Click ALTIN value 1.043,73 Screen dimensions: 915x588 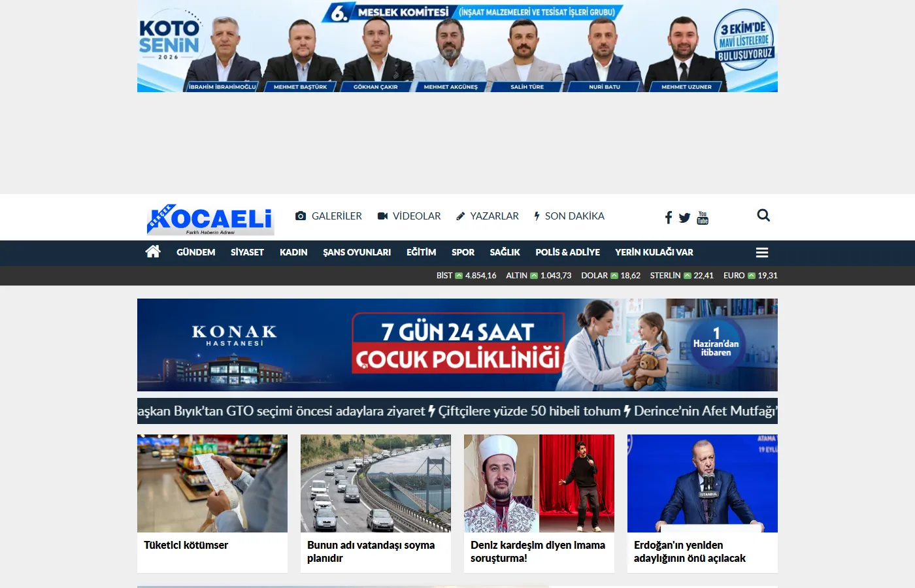point(556,276)
